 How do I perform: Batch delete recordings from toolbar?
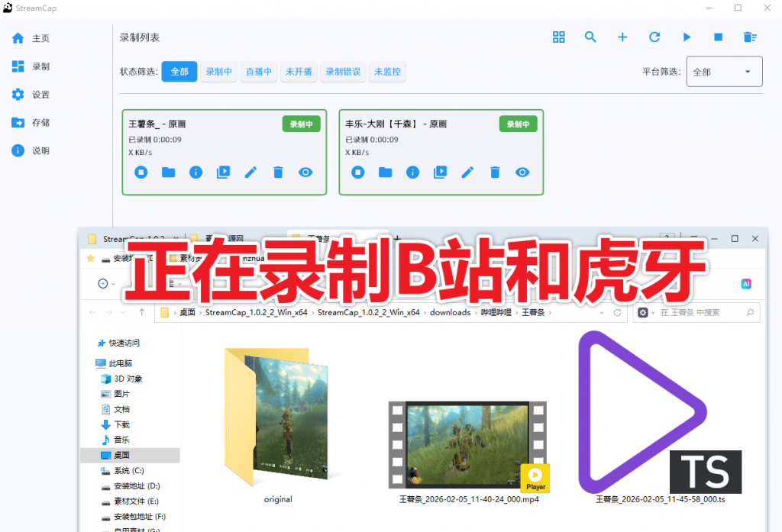click(x=750, y=37)
